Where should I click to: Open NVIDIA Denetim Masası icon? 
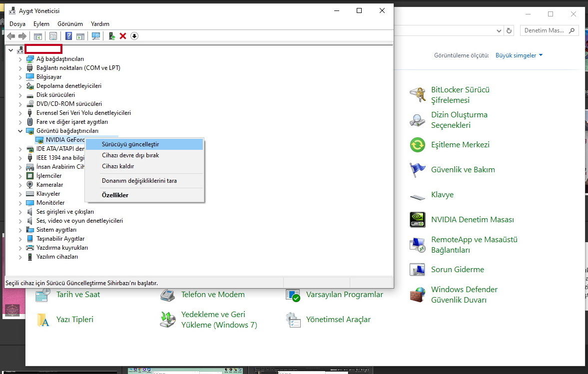click(x=417, y=220)
